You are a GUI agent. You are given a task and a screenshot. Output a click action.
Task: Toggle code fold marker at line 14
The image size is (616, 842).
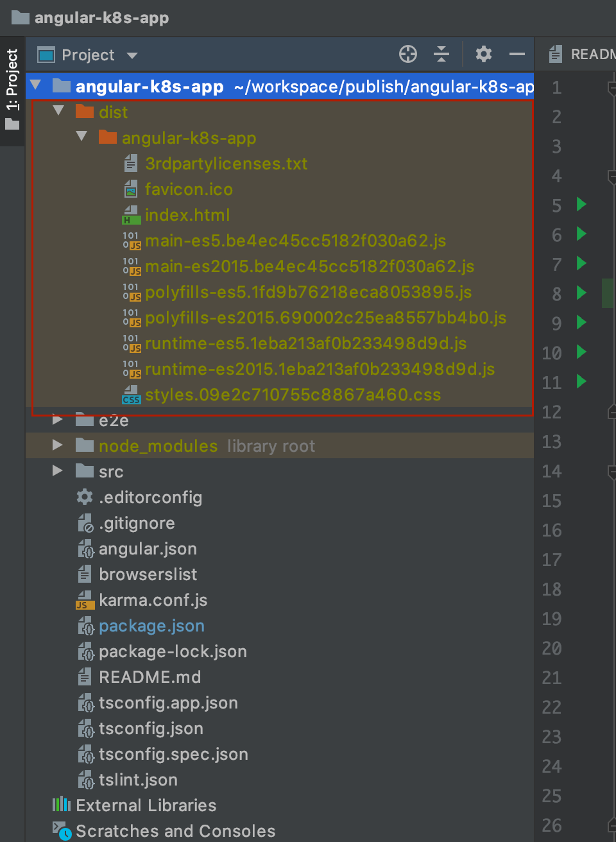click(x=612, y=472)
